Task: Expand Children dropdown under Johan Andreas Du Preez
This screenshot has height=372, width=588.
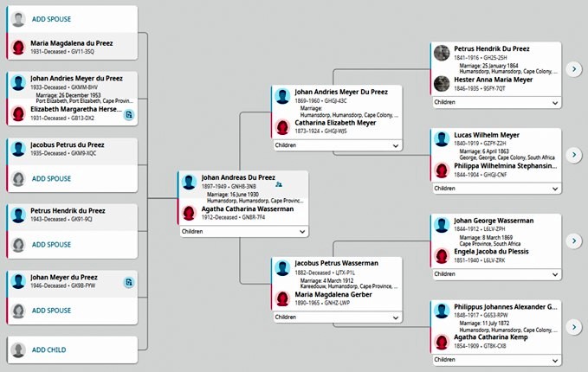Action: click(243, 232)
